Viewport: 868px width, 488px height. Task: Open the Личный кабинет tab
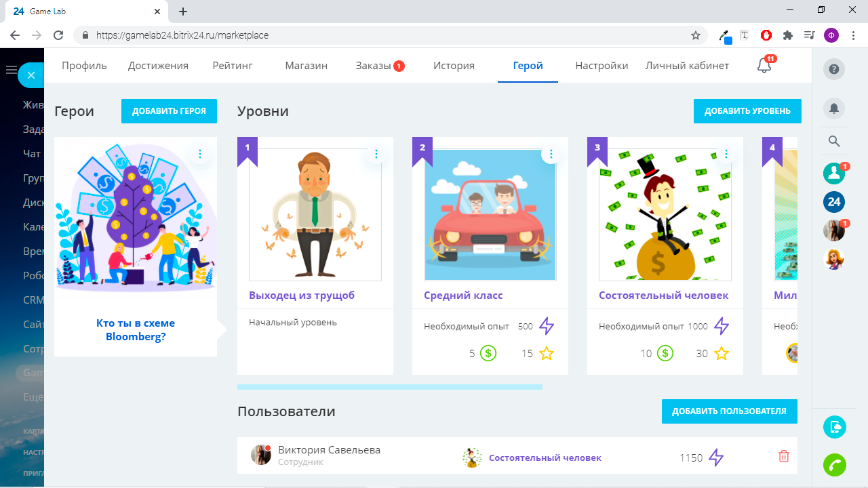pyautogui.click(x=687, y=66)
